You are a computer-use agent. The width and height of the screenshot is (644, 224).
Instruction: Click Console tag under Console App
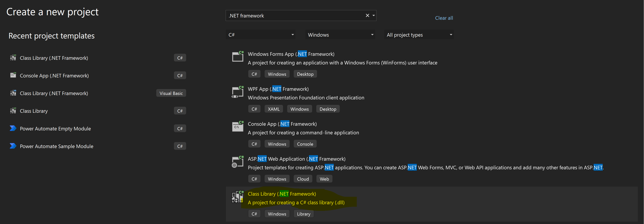pos(305,144)
